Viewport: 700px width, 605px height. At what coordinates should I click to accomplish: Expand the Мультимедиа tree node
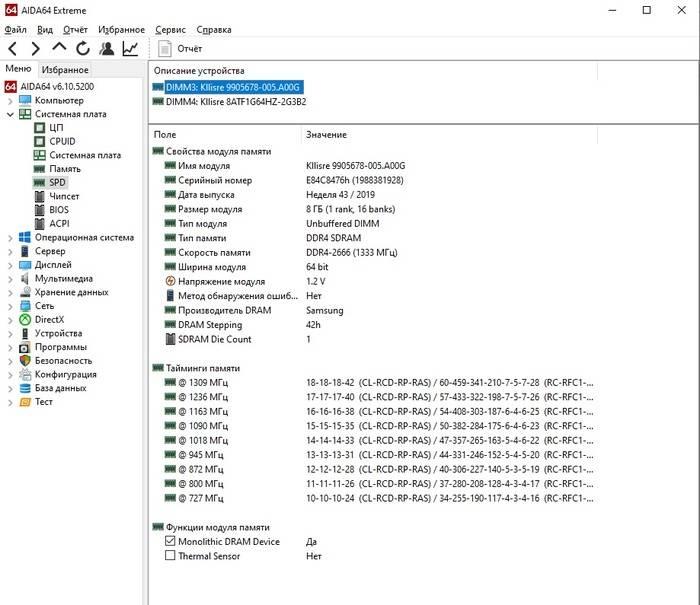[x=10, y=279]
